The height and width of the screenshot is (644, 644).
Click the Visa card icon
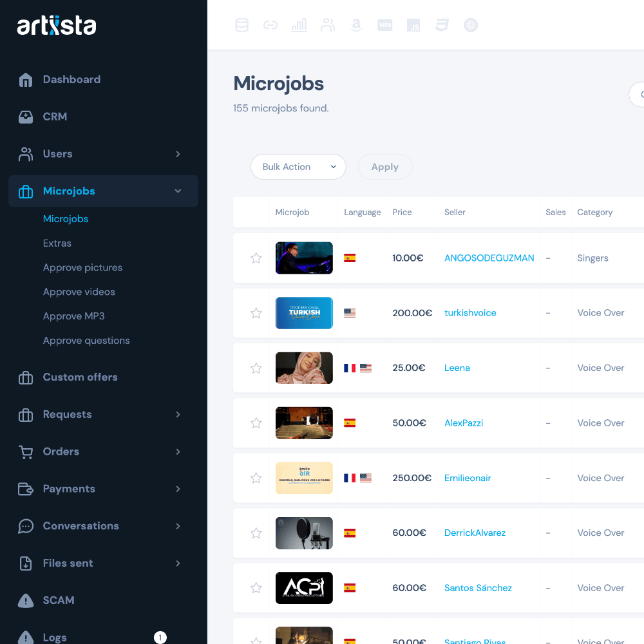click(x=385, y=26)
